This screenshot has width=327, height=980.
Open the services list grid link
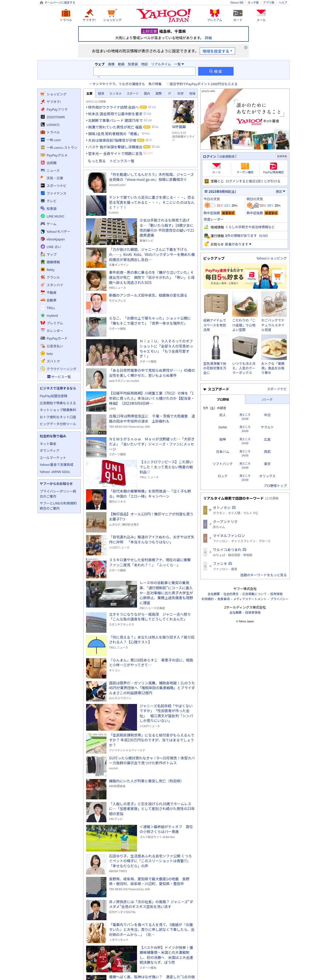[x=59, y=377]
